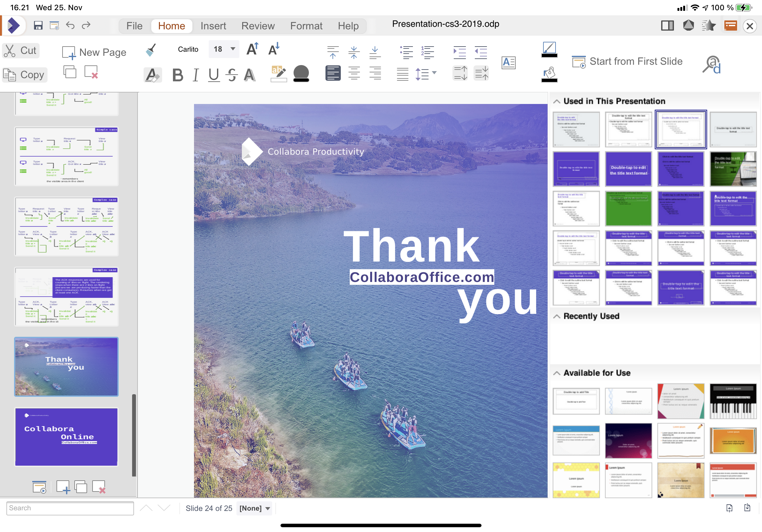Image resolution: width=762 pixels, height=532 pixels.
Task: Switch to the Insert tab
Action: (x=213, y=26)
